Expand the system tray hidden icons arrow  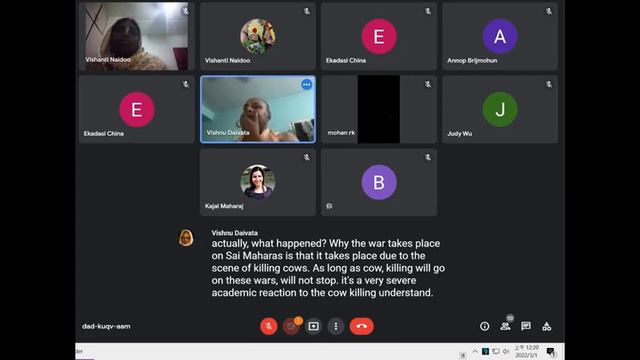coord(475,351)
